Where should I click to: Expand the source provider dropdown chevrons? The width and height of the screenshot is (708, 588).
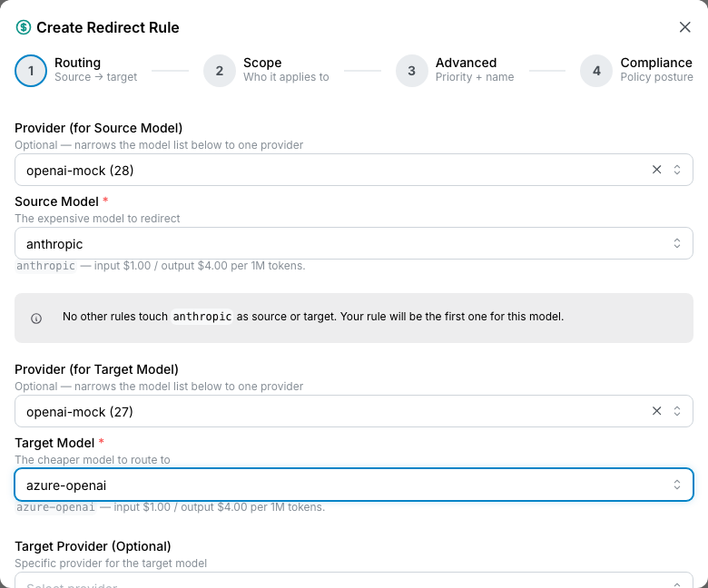coord(677,170)
